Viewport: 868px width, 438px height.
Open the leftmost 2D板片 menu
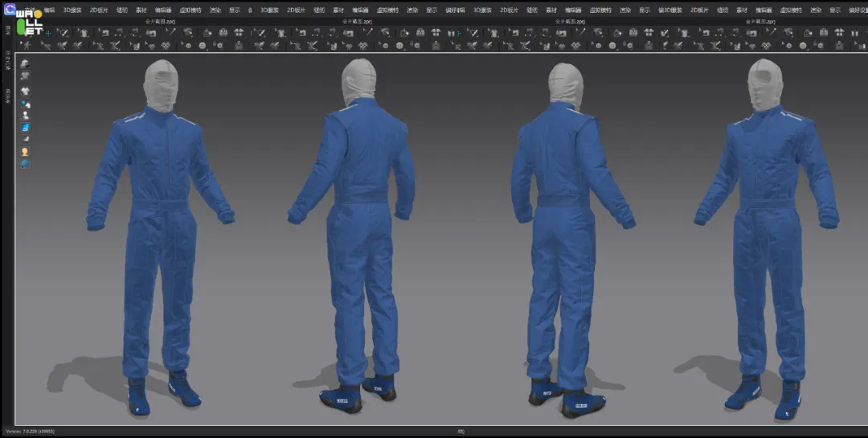pyautogui.click(x=99, y=10)
